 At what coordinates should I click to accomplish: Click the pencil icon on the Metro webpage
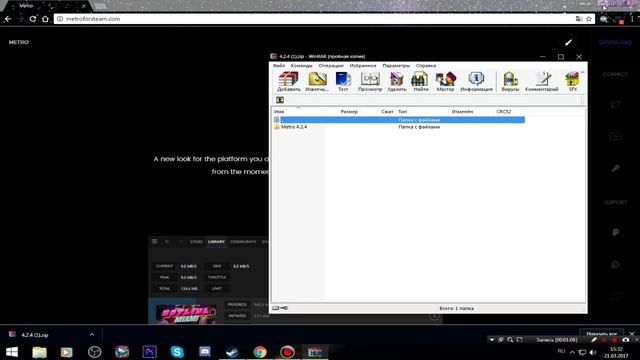(x=569, y=42)
